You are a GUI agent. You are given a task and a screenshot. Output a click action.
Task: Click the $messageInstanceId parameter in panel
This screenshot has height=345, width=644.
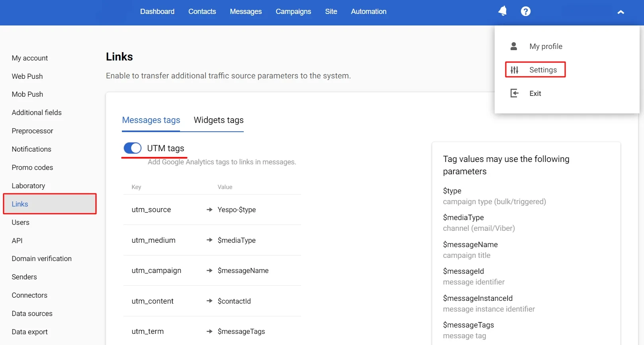(x=478, y=298)
